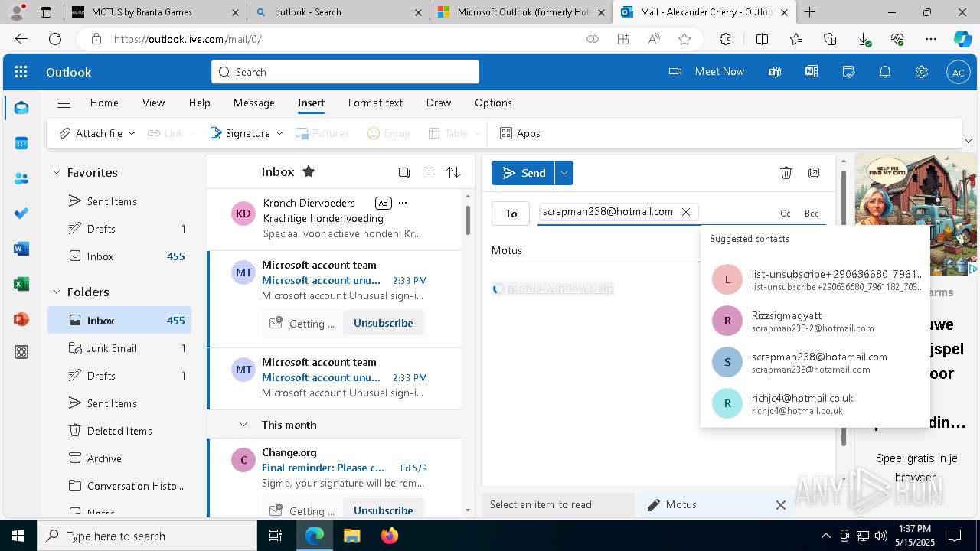Switch to the Message ribbon tab
The image size is (980, 551).
[254, 103]
